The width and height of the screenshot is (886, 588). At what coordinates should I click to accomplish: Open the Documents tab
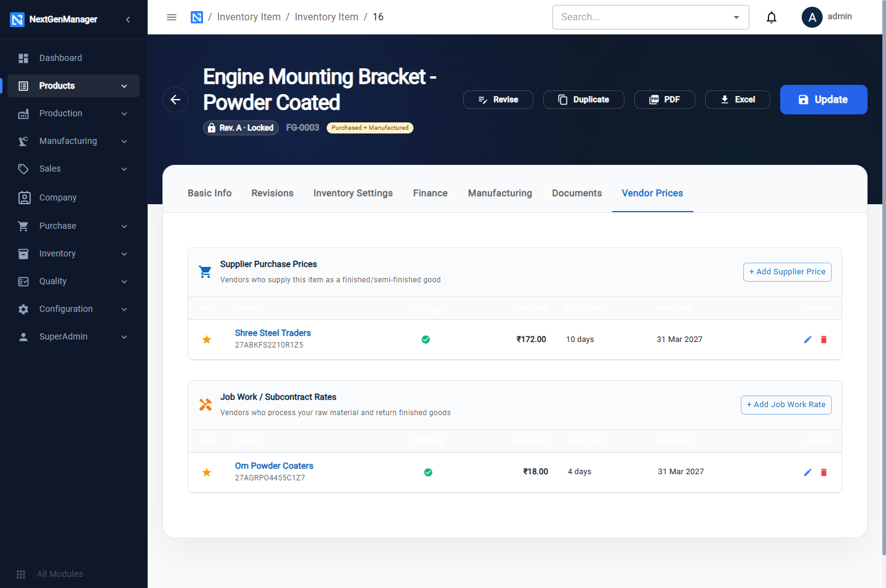pyautogui.click(x=577, y=193)
